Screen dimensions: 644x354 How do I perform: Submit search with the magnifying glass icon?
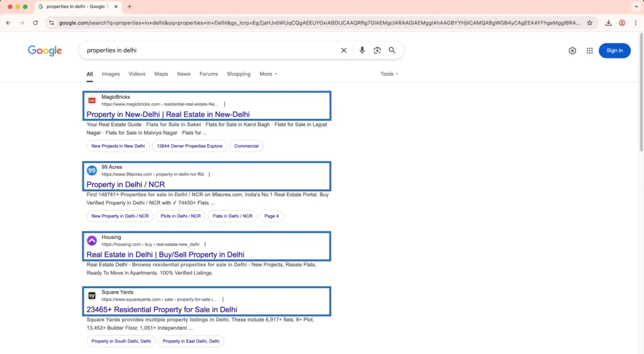pyautogui.click(x=392, y=50)
